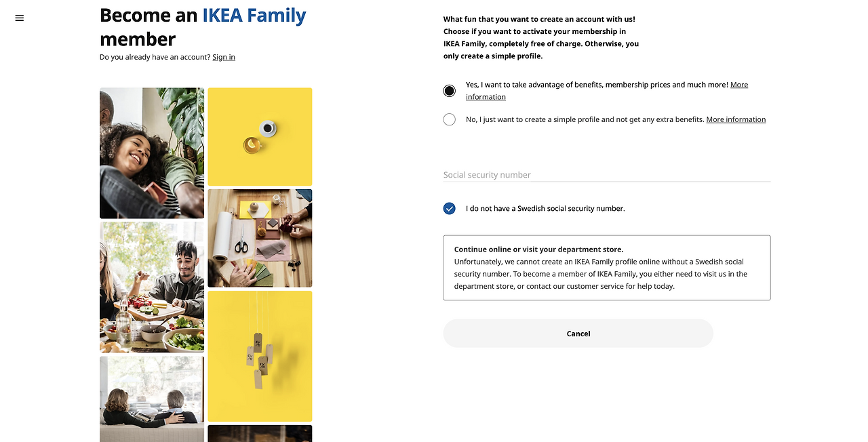Open the hamburger menu icon
Screen dimensions: 868x442
19,18
